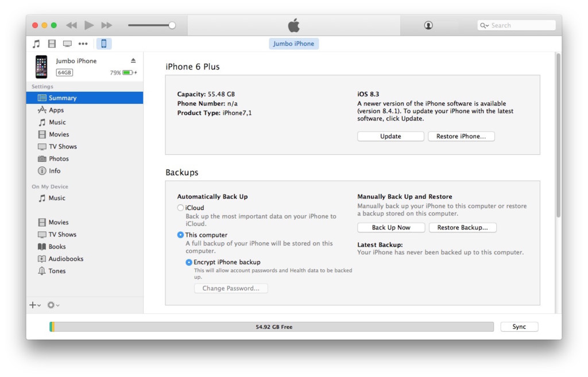Viewport: 588px width, 377px height.
Task: Open the Movies library icon in toolbar
Action: [52, 44]
